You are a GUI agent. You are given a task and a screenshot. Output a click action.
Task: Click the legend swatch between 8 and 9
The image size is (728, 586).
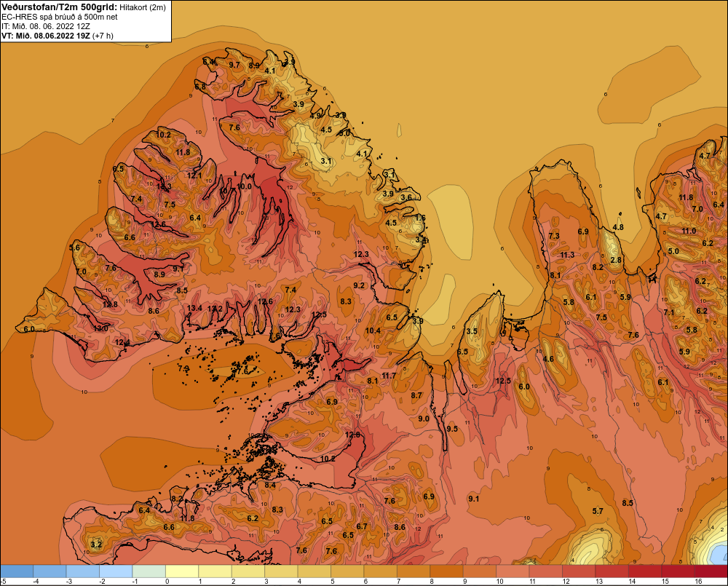447,571
